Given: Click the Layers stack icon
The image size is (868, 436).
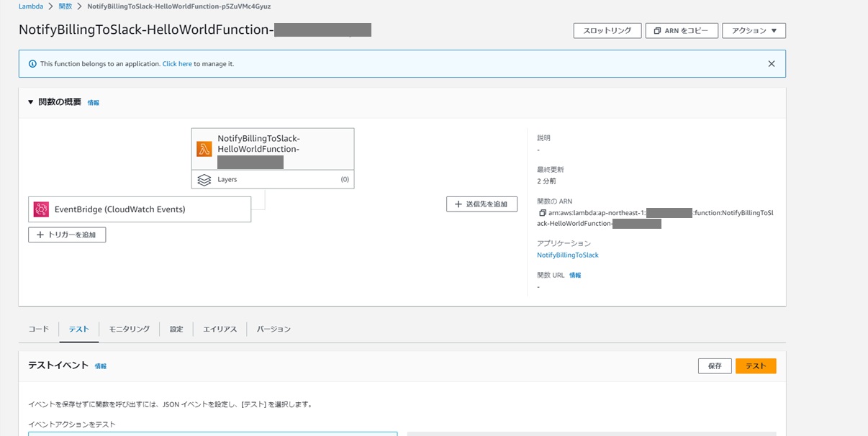Looking at the screenshot, I should pos(204,180).
